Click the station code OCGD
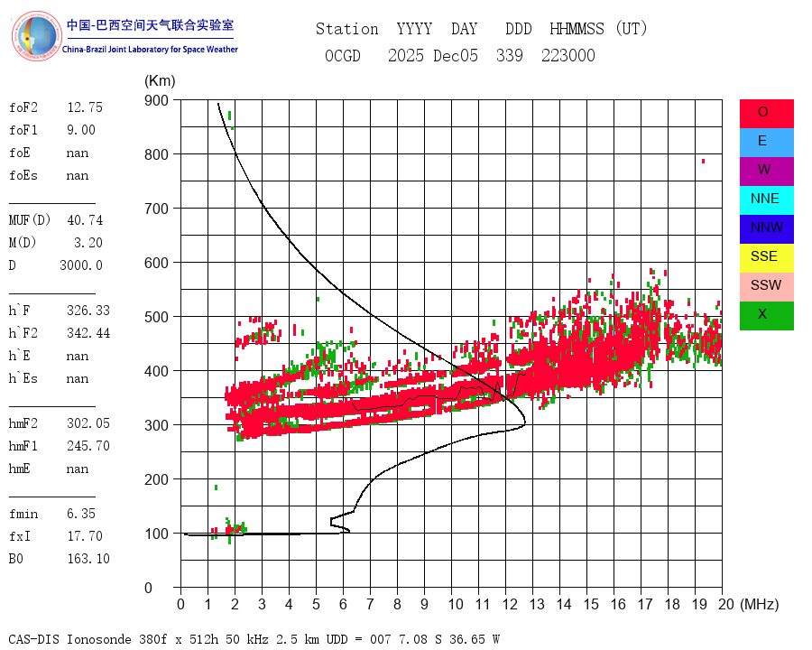The image size is (812, 650). point(343,55)
